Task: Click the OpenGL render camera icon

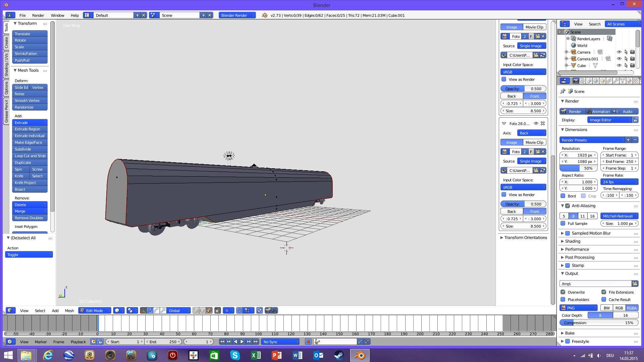Action: (268, 310)
